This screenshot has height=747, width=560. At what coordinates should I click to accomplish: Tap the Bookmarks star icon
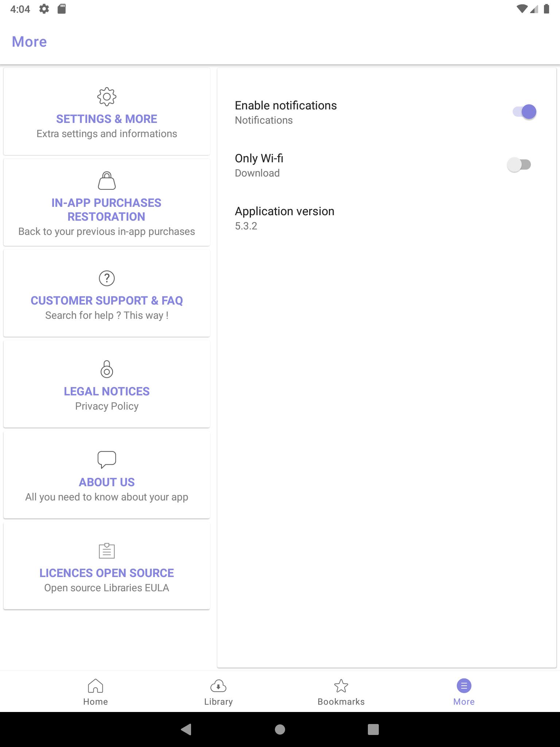point(341,686)
